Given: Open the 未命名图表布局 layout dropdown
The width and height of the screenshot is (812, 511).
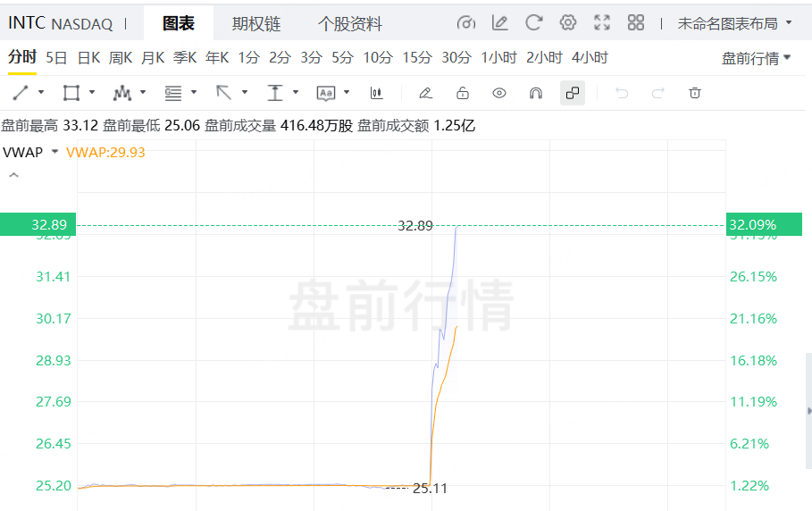Looking at the screenshot, I should pyautogui.click(x=735, y=23).
